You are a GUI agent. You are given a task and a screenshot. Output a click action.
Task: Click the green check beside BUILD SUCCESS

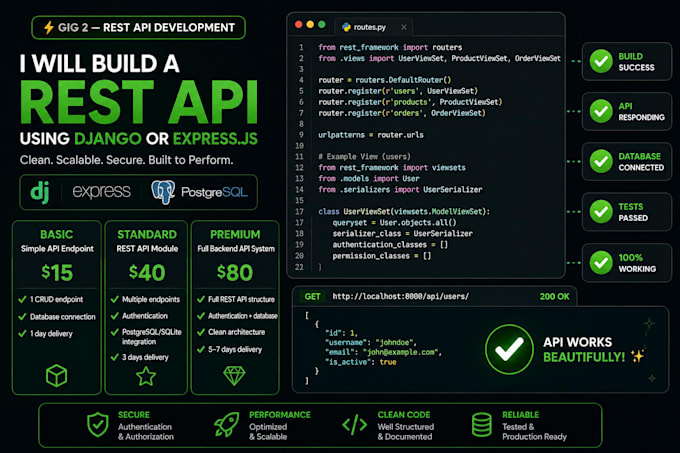(x=601, y=61)
